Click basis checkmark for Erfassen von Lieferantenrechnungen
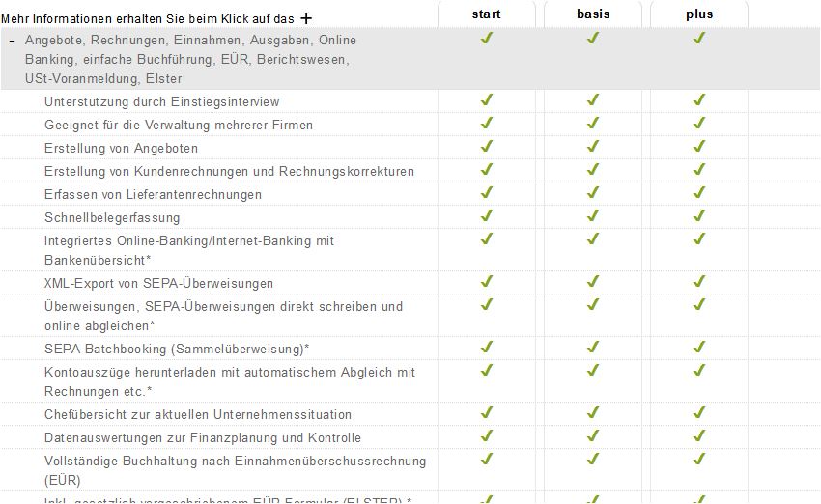821x504 pixels. pyautogui.click(x=593, y=192)
